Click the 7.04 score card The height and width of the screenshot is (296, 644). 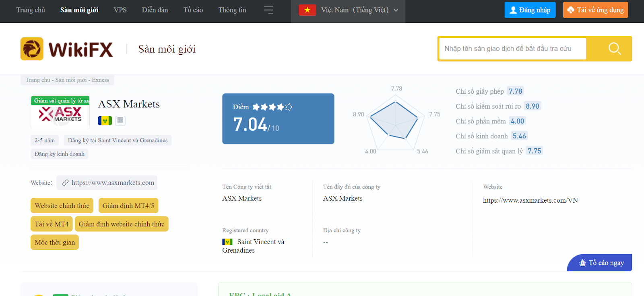(278, 119)
